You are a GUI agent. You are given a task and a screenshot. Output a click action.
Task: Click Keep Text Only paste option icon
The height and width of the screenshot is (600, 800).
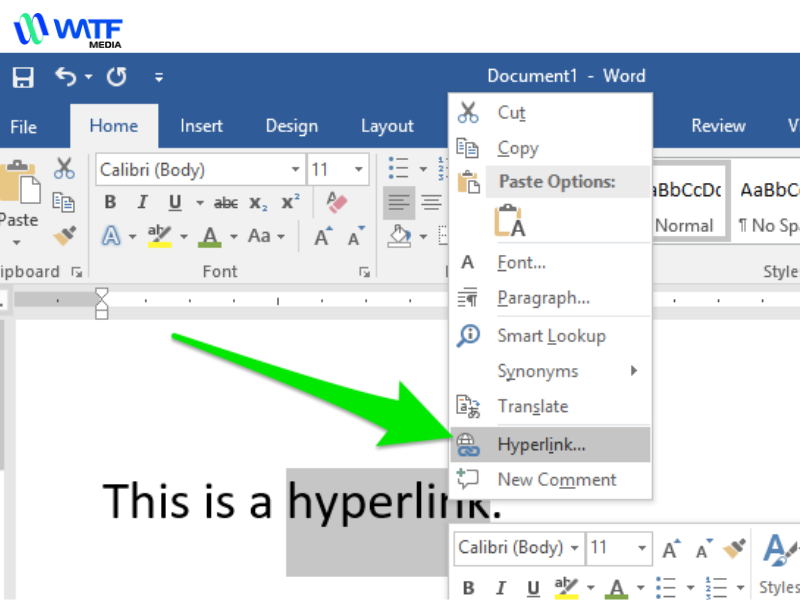click(x=508, y=220)
